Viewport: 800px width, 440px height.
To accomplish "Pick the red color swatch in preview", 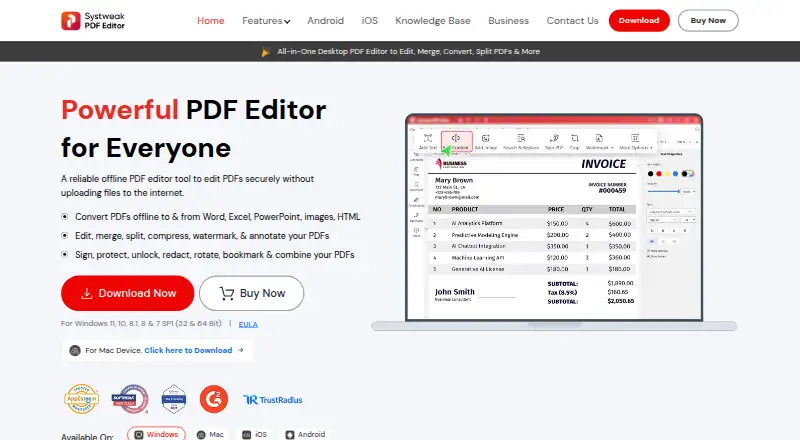I will tap(659, 174).
